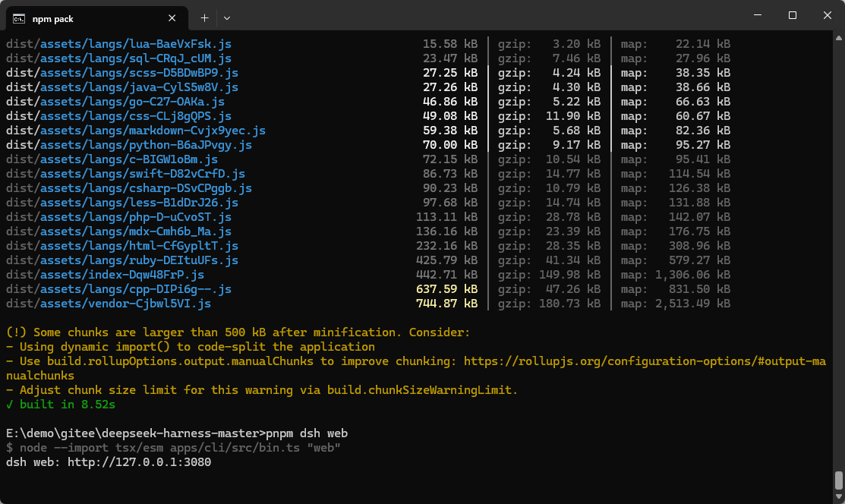
Task: Click the yellow 744.87 kB size value
Action: [x=446, y=304]
